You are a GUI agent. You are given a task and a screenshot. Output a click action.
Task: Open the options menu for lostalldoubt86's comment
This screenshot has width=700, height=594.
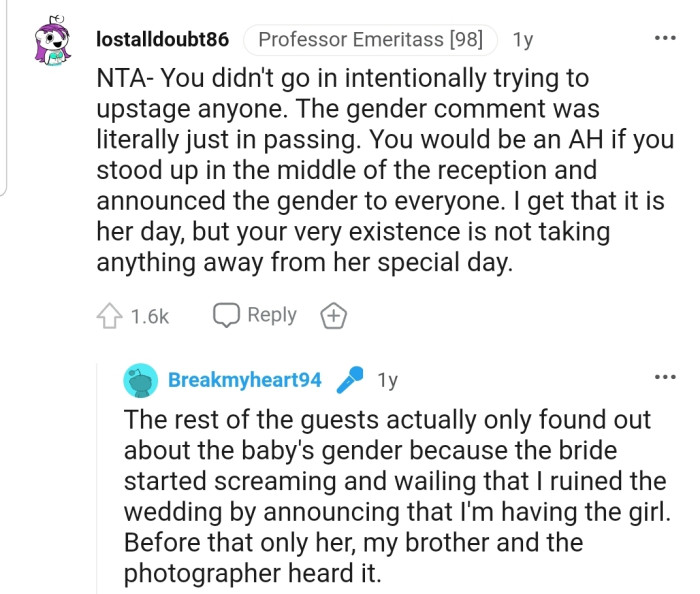tap(664, 39)
